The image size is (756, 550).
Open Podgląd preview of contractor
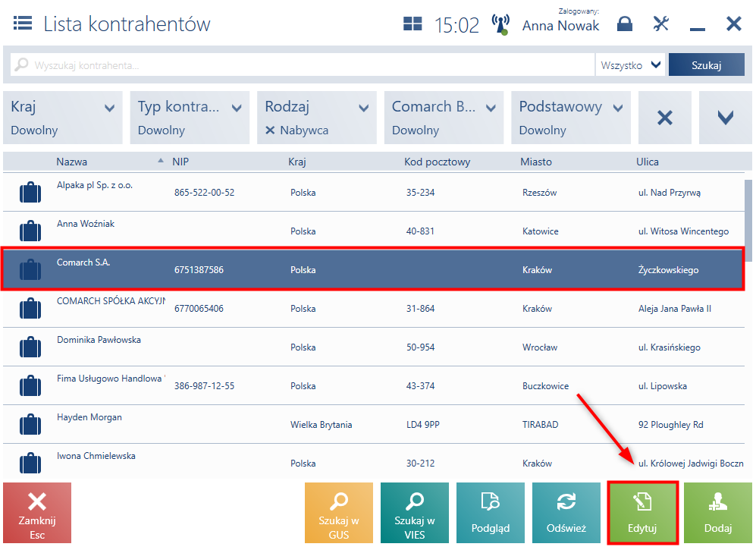click(x=491, y=513)
